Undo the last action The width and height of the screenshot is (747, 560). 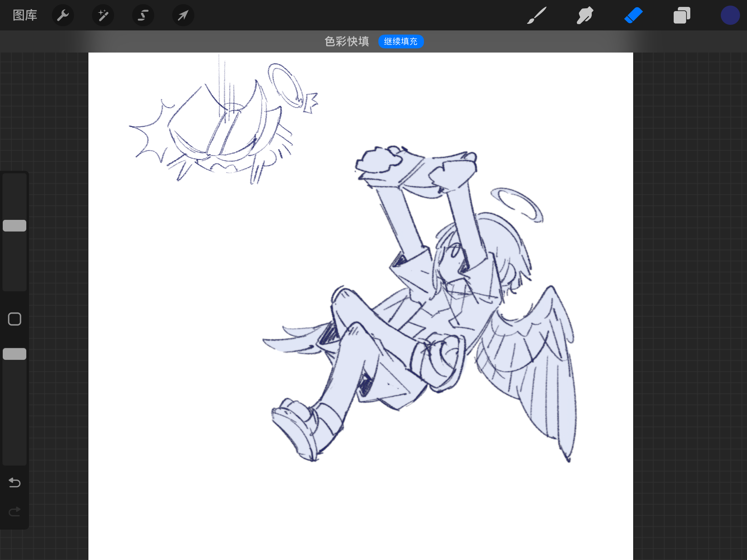click(x=15, y=482)
